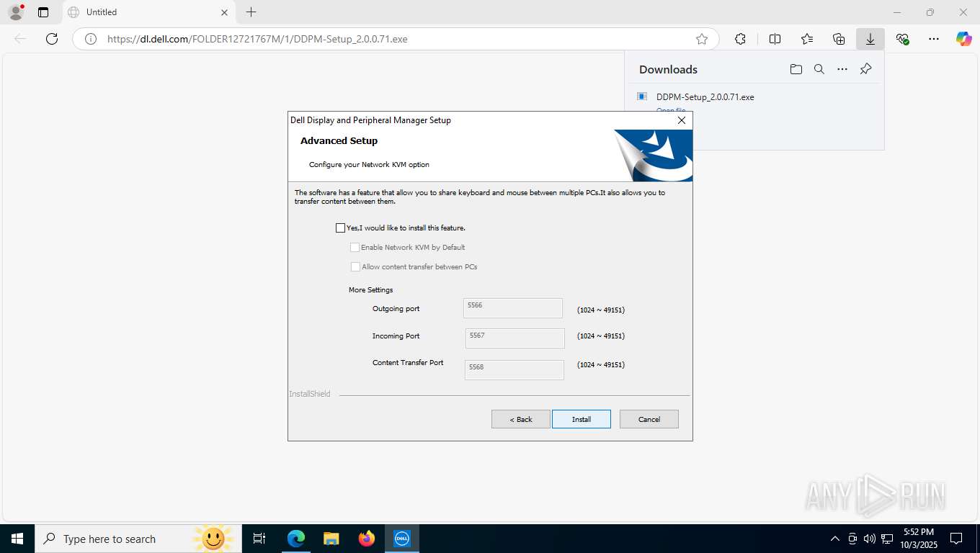Go back with the < Back button

click(521, 419)
